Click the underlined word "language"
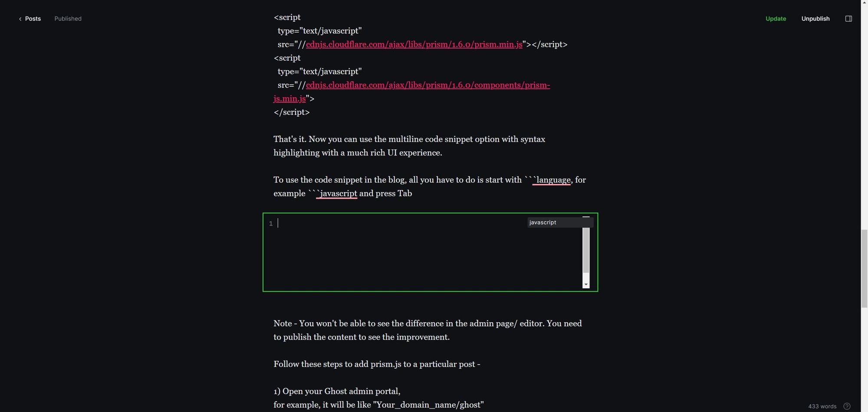The width and height of the screenshot is (868, 412). [553, 180]
